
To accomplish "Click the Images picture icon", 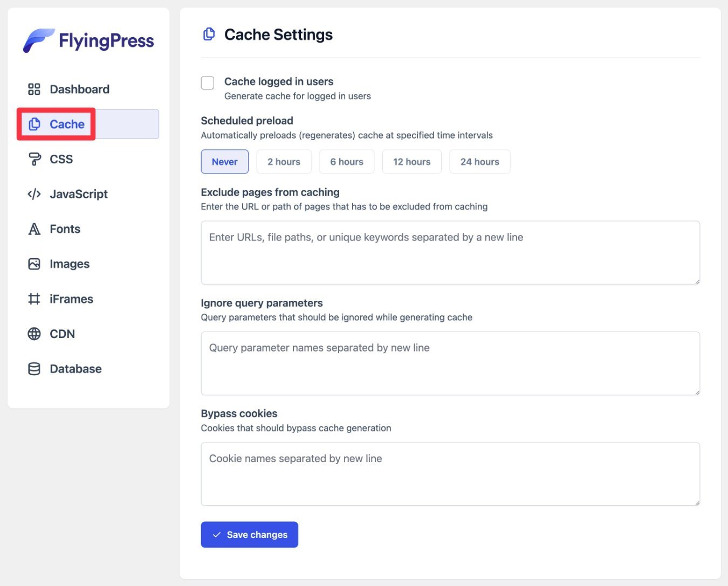I will pyautogui.click(x=34, y=264).
